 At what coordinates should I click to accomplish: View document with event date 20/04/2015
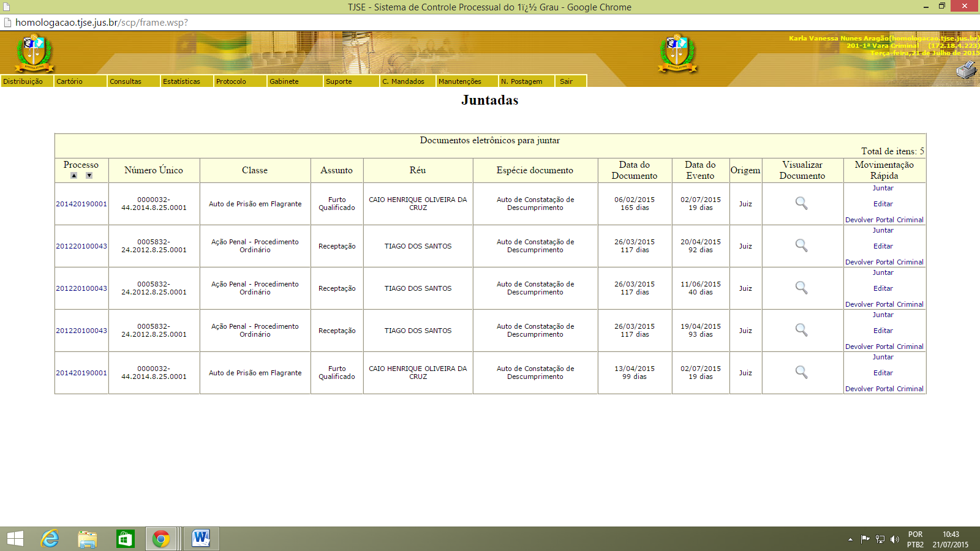pos(801,246)
